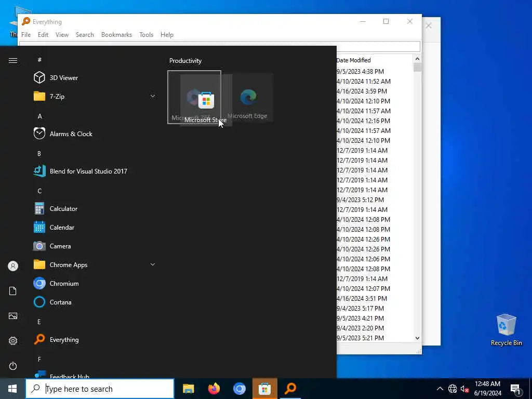Jump to the letter C section header
The image size is (532, 399).
click(39, 191)
